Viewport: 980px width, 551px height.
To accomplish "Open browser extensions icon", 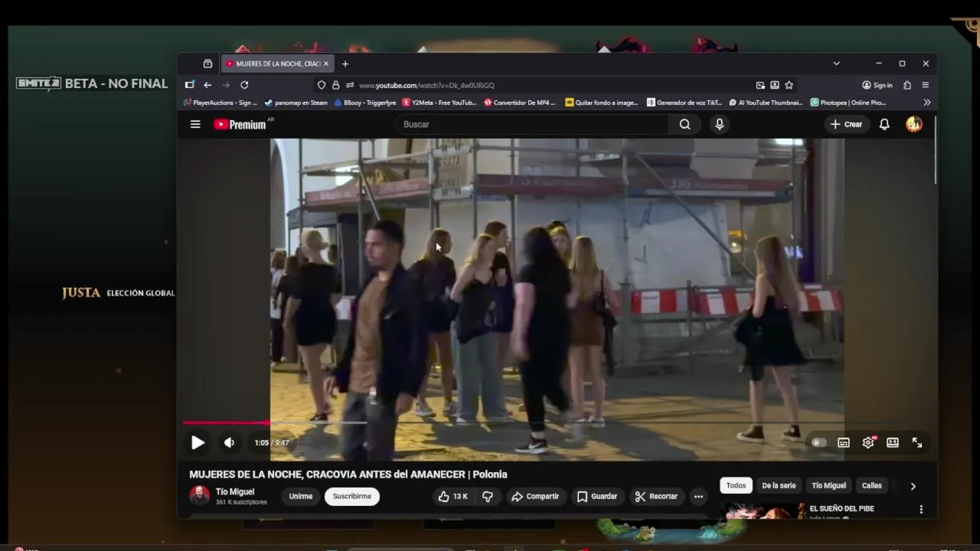I will coord(907,85).
